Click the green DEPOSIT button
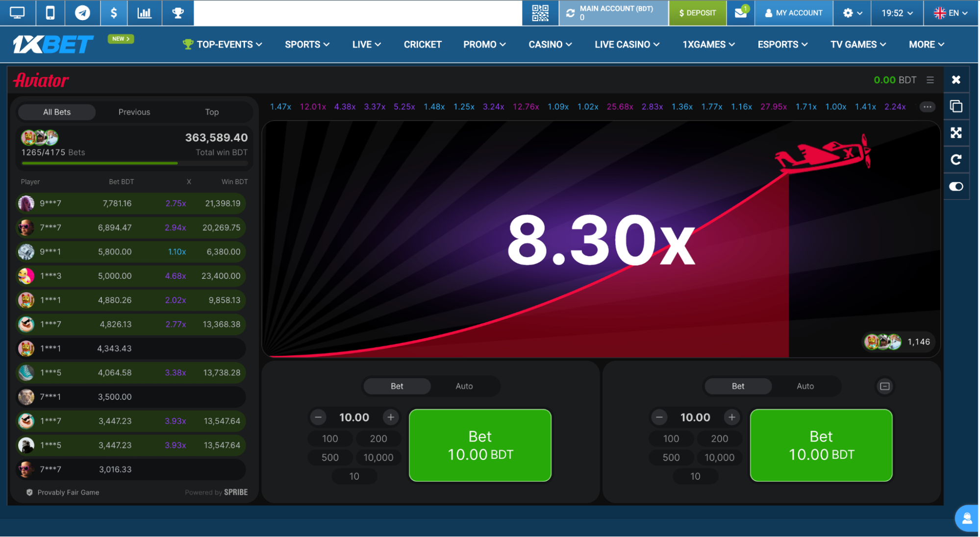Image resolution: width=980 pixels, height=537 pixels. pos(697,13)
